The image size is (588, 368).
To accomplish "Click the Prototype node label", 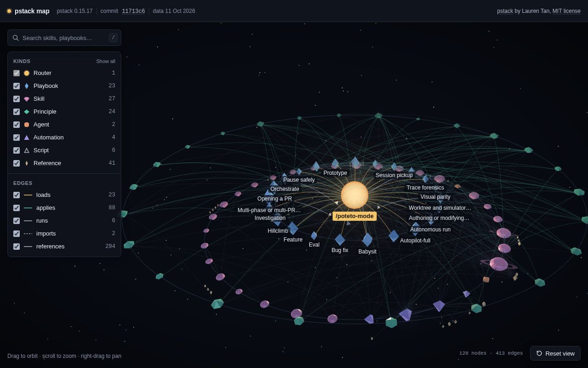I will (x=335, y=173).
